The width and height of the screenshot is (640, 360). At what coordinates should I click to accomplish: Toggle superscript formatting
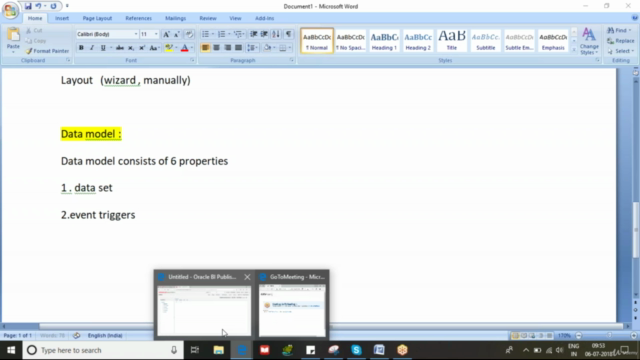[142, 48]
